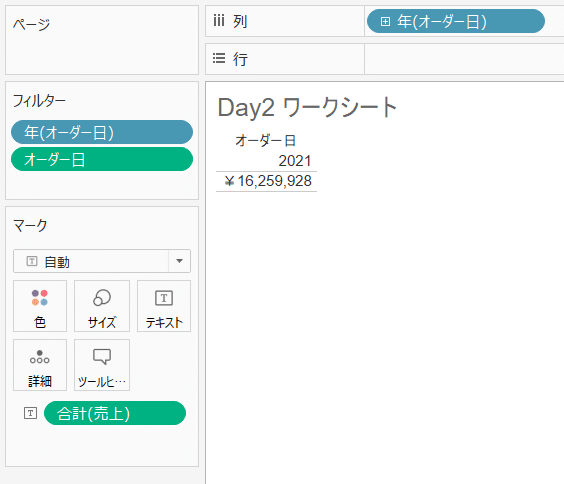This screenshot has width=564, height=484.
Task: Click text icon beside 合計(売上) pill
Action: point(31,413)
